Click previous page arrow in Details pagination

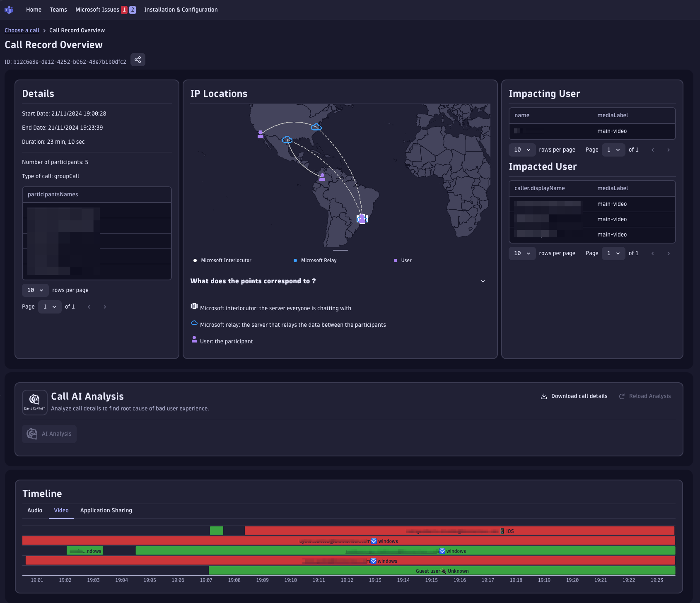coord(89,307)
